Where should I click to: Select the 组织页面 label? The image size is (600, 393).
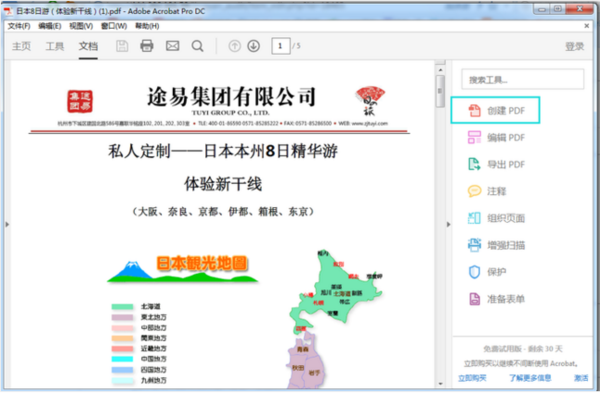[506, 218]
